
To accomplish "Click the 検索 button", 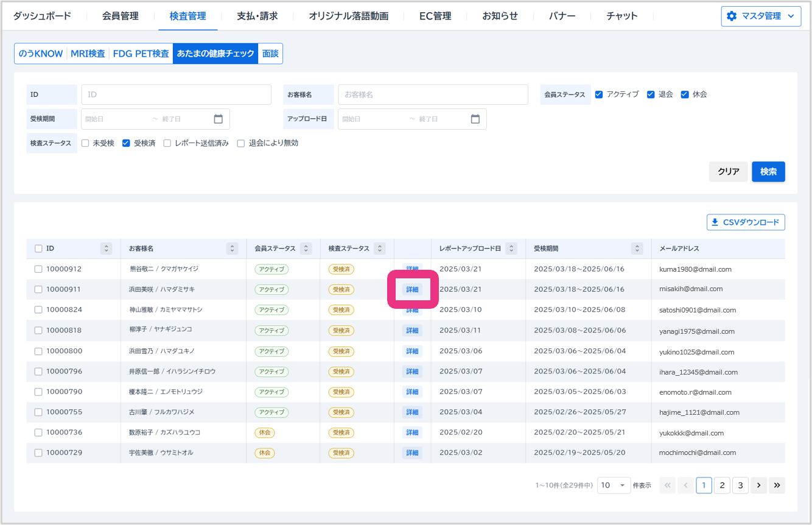I will (x=768, y=172).
